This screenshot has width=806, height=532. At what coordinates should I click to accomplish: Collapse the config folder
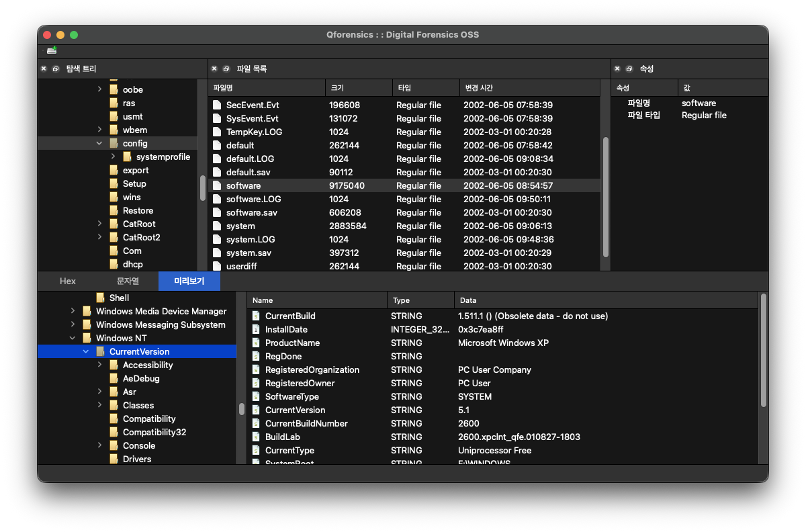pos(99,143)
